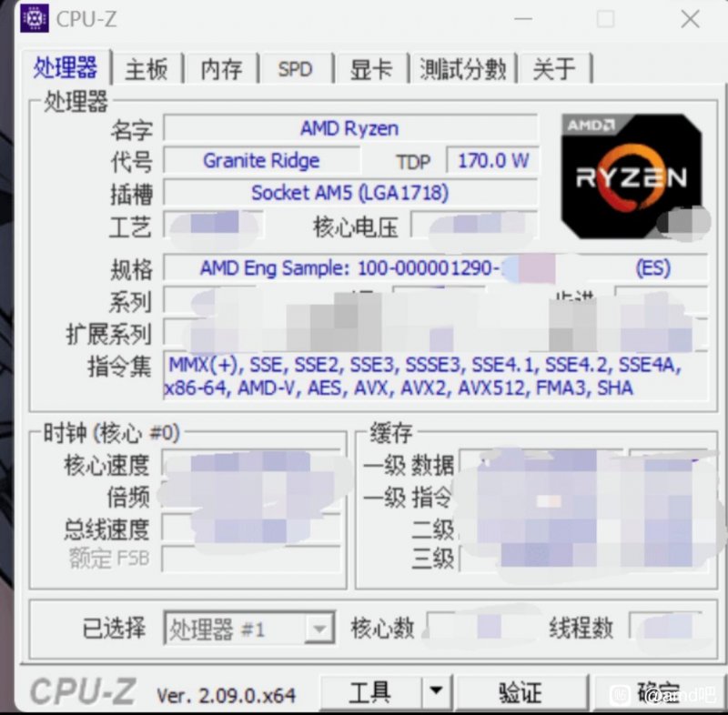Select the 名字 field showing AMD Ryzen
The image size is (728, 715).
pyautogui.click(x=349, y=128)
